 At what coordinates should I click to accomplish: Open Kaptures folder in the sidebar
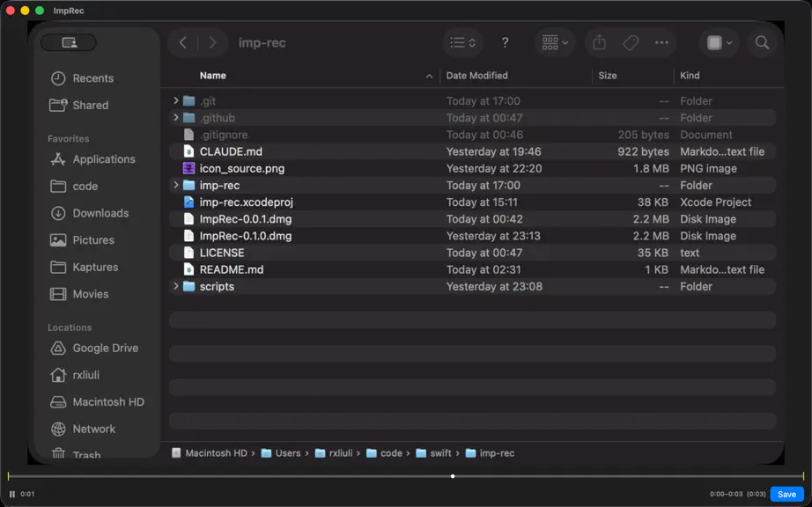coord(85,267)
